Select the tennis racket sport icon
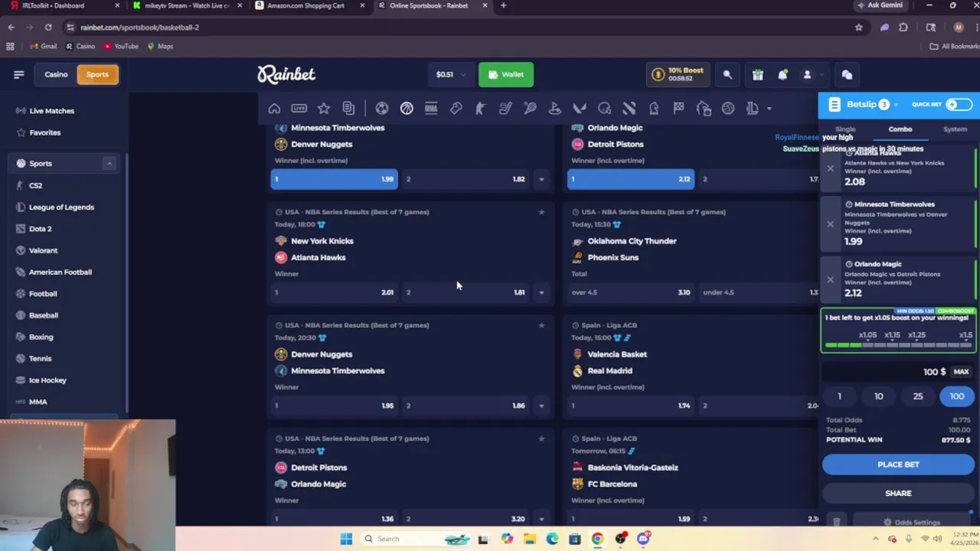This screenshot has height=551, width=980. pyautogui.click(x=530, y=109)
